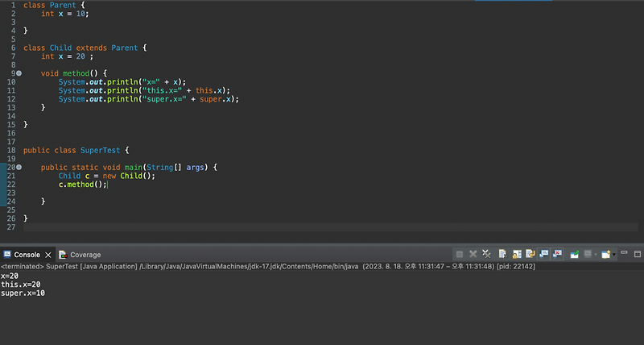Toggle Word Wrap in the Console toolbar

click(530, 254)
